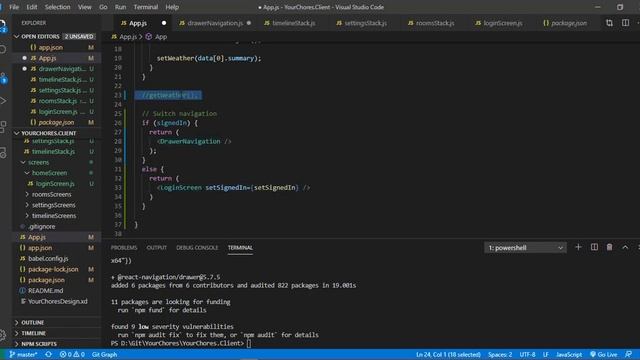Switch to drawerNavigation.js tab

[215, 23]
